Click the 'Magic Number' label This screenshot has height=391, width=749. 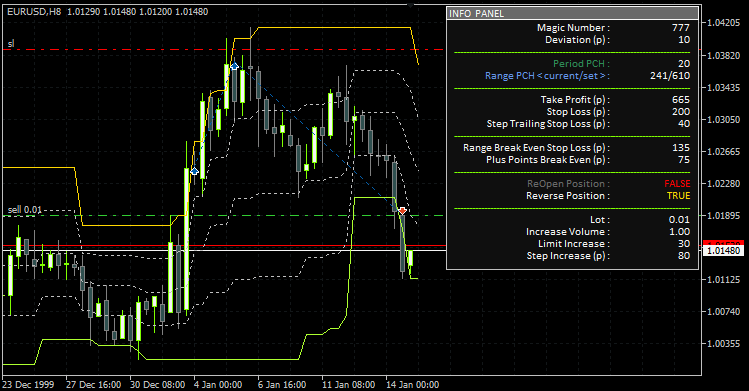(573, 28)
